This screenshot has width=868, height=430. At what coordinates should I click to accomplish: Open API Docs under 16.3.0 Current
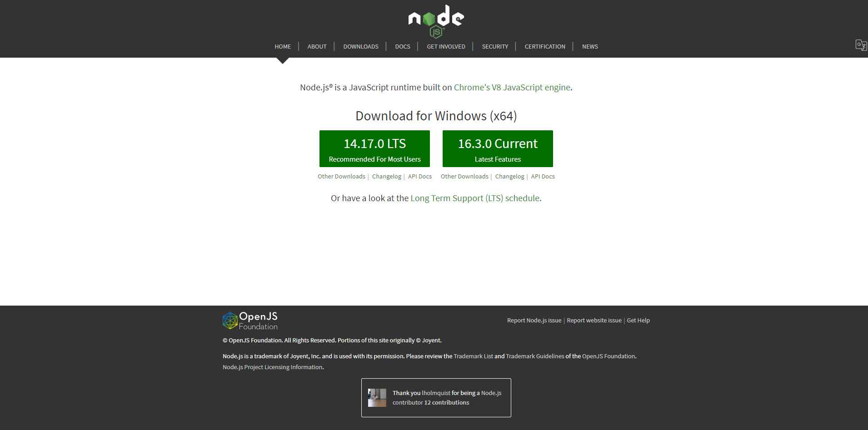click(x=543, y=176)
